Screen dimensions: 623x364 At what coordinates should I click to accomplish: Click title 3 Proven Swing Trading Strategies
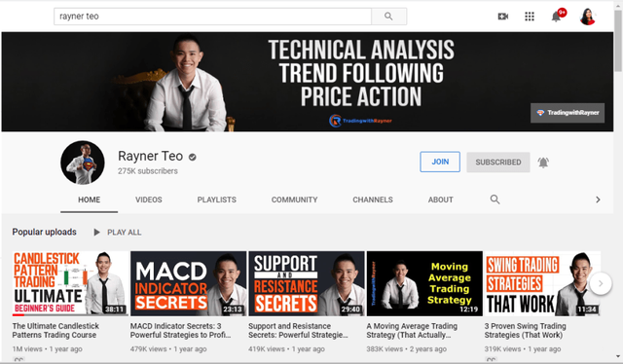tap(526, 331)
